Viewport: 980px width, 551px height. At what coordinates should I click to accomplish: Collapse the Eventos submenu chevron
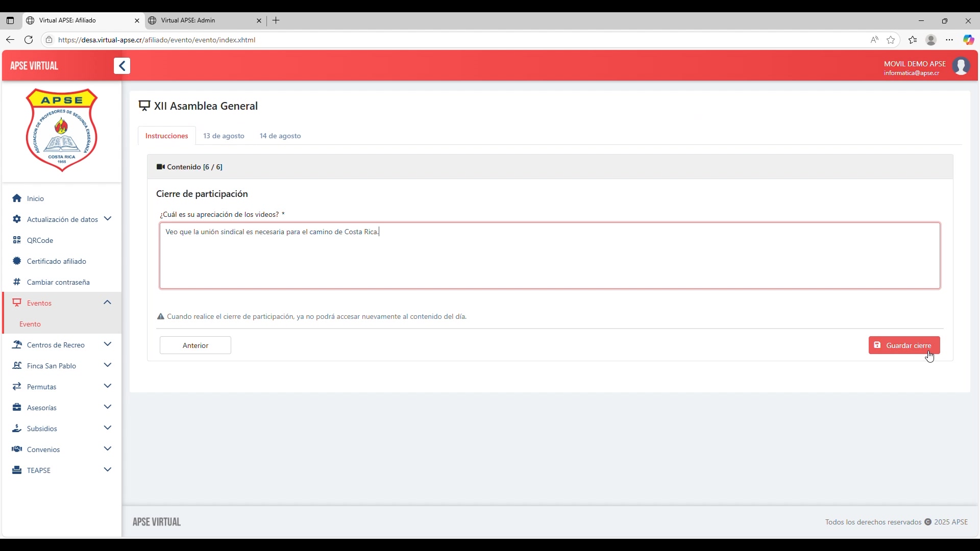tap(108, 303)
